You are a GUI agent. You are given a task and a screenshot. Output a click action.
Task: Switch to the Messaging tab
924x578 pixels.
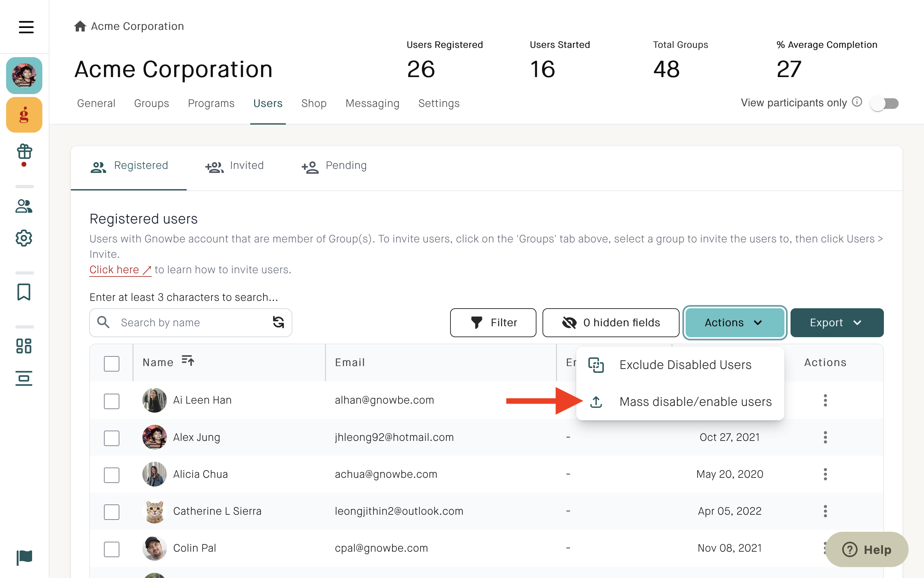372,103
